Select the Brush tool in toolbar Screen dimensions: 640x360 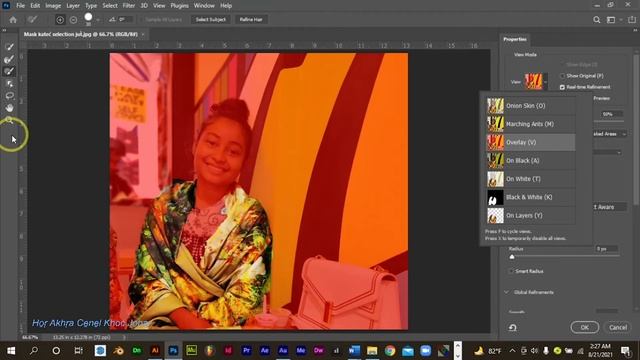point(9,71)
